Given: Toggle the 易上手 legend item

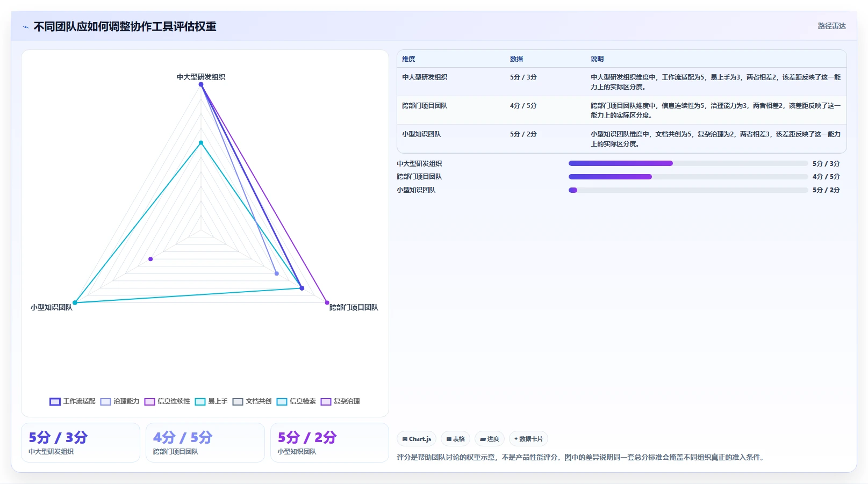Looking at the screenshot, I should pos(211,402).
